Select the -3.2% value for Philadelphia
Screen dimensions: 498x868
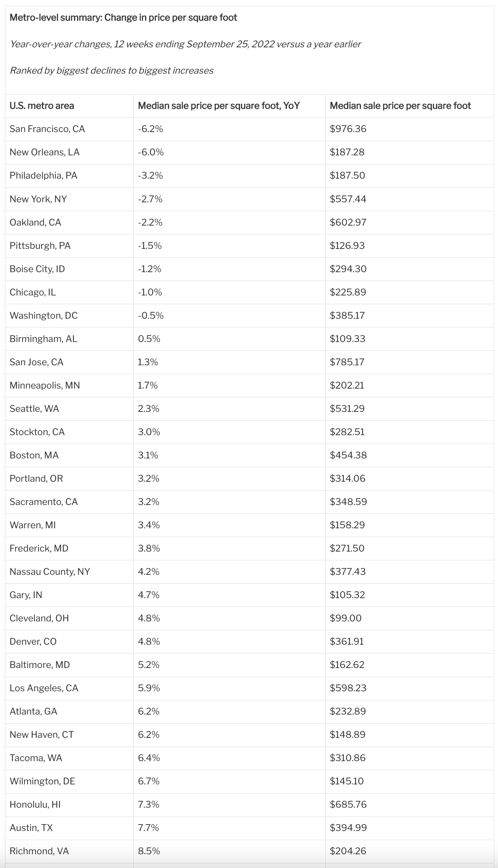pyautogui.click(x=150, y=176)
